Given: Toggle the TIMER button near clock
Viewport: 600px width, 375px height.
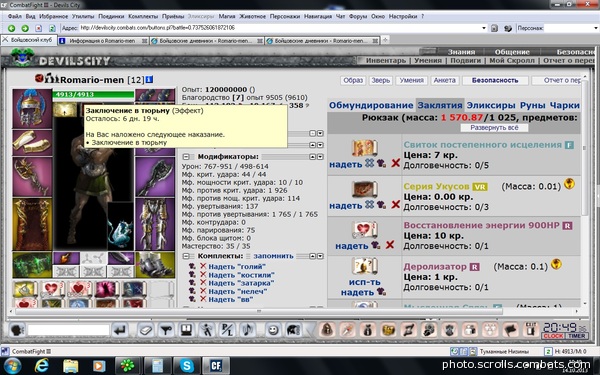Looking at the screenshot, I should 577,336.
